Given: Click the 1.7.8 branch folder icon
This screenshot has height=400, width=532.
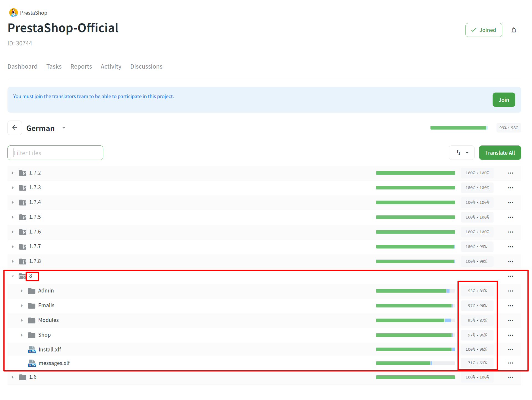Looking at the screenshot, I should pos(23,261).
